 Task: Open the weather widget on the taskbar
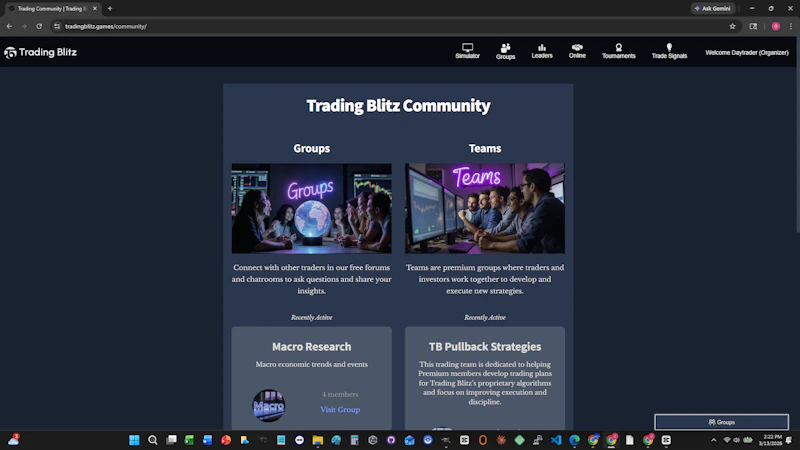[x=14, y=439]
